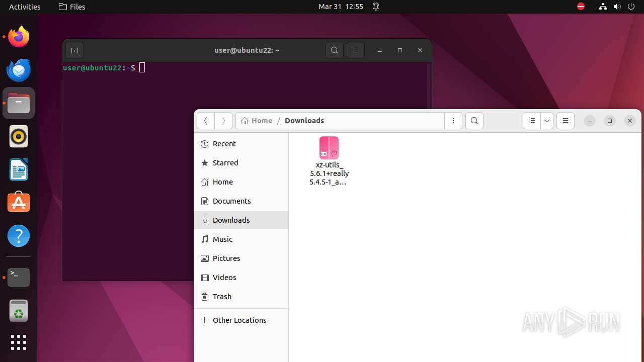Open the Files app in the dock
The image size is (644, 362).
pyautogui.click(x=19, y=103)
